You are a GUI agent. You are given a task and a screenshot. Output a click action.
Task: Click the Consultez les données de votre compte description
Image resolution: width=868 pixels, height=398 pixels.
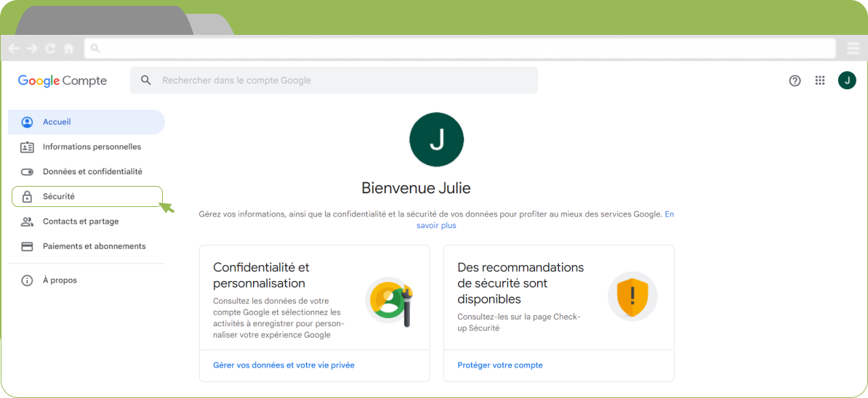279,318
